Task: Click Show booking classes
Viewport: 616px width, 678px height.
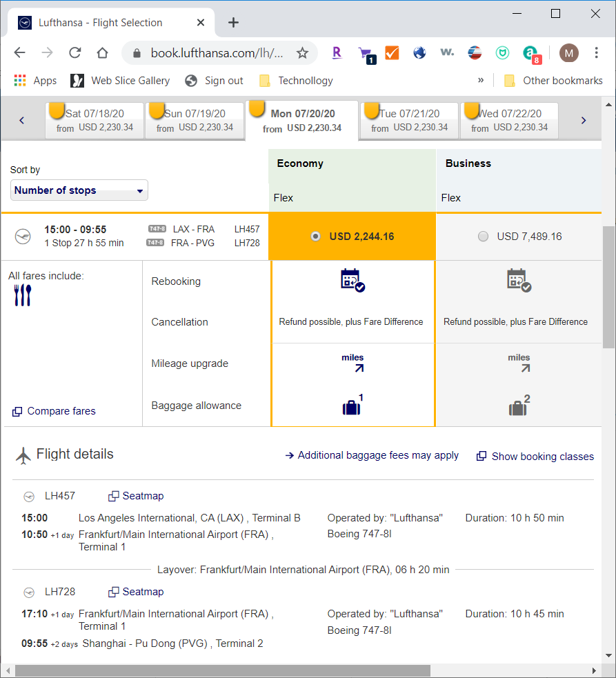Action: [535, 457]
